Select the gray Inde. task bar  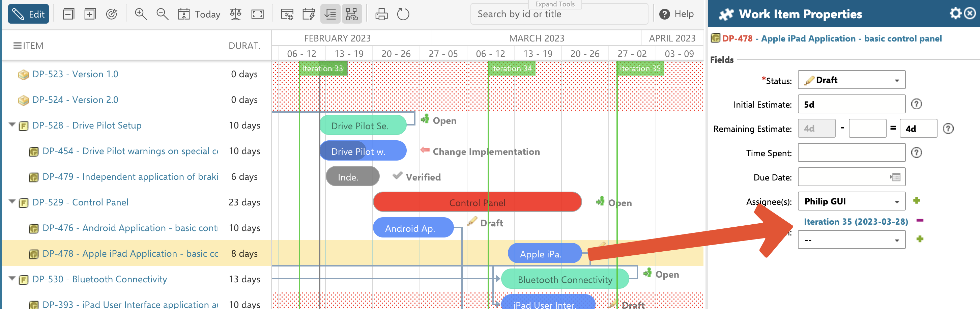(x=352, y=176)
